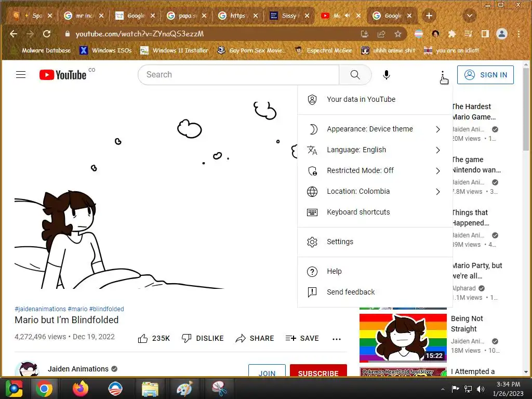Open Mario Party, but we're all video
The height and width of the screenshot is (399, 532).
click(477, 270)
